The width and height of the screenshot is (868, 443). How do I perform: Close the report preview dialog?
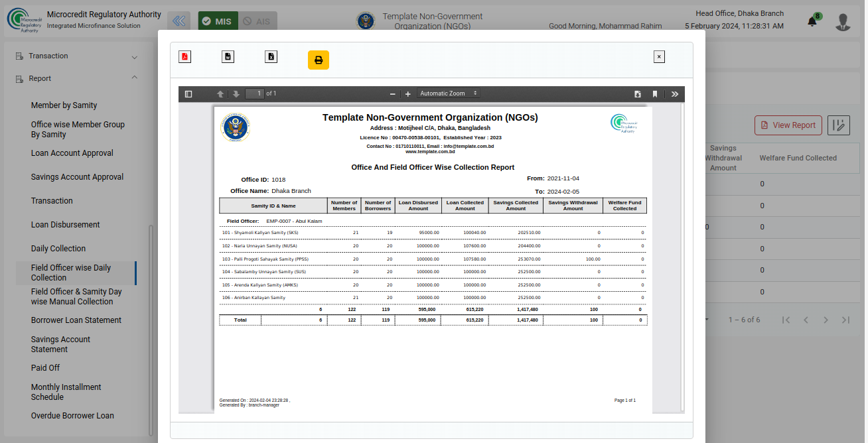click(x=659, y=56)
